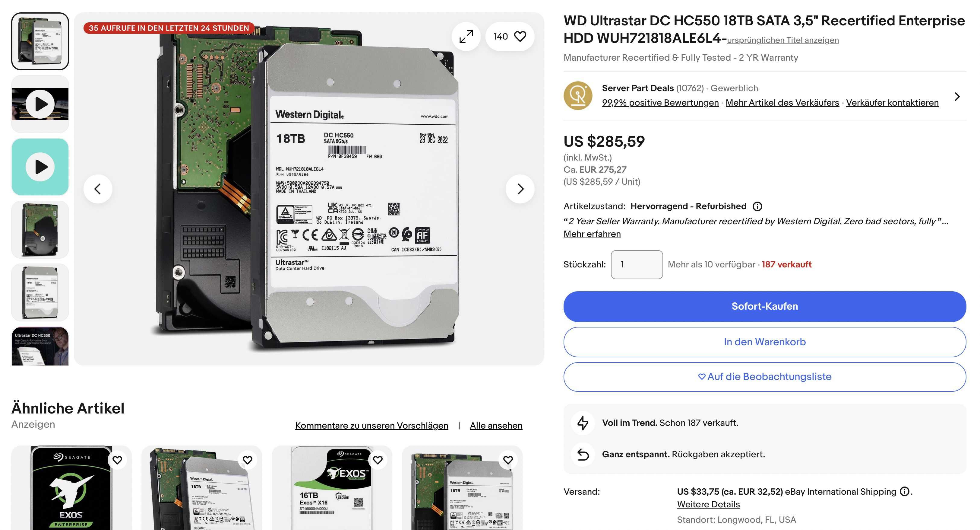Open ursprünglichen Titel anzeigen link
The image size is (980, 530).
(x=782, y=40)
